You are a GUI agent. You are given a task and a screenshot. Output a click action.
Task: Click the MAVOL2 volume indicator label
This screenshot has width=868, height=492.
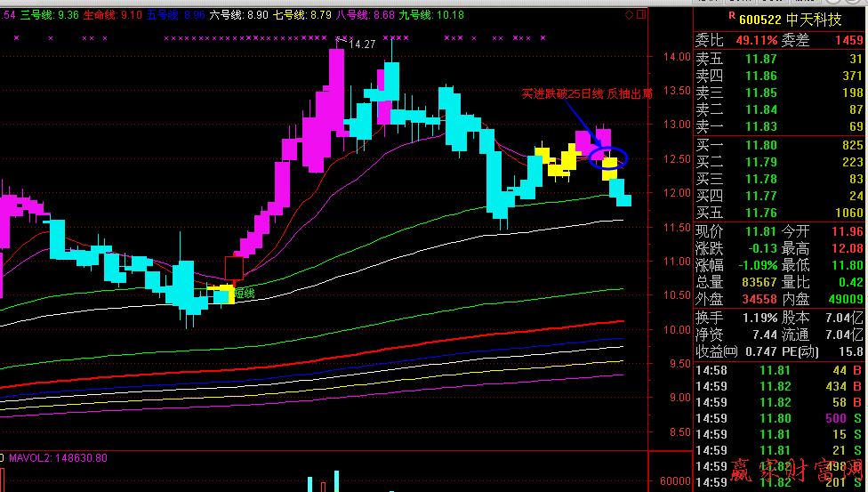point(59,458)
